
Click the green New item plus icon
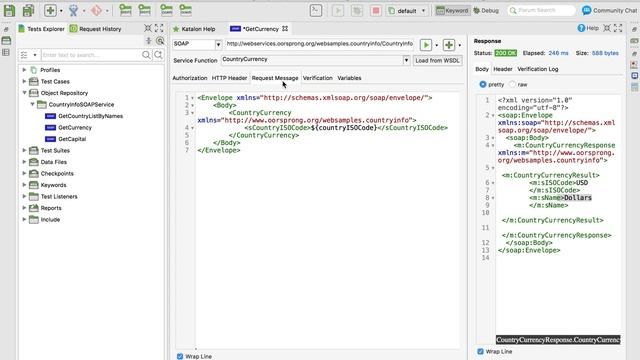pos(50,11)
